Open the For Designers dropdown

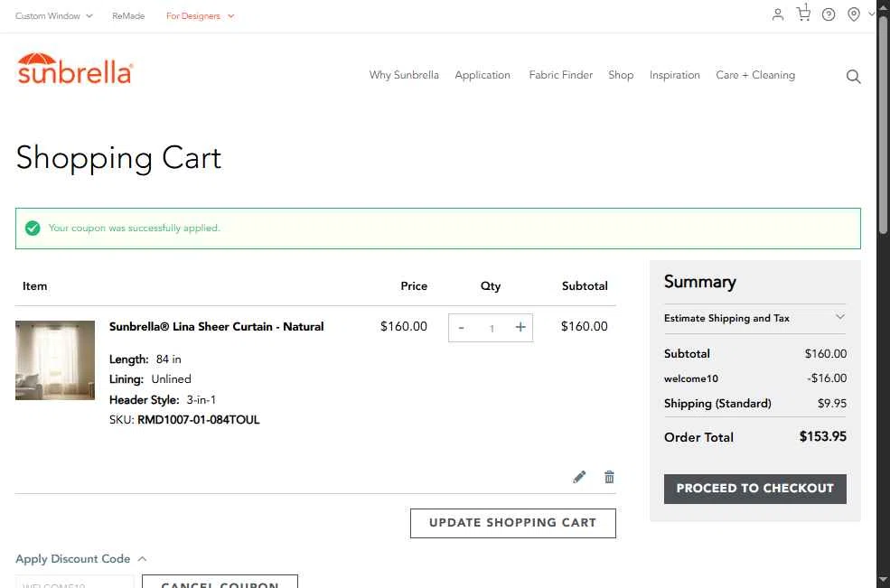tap(200, 16)
